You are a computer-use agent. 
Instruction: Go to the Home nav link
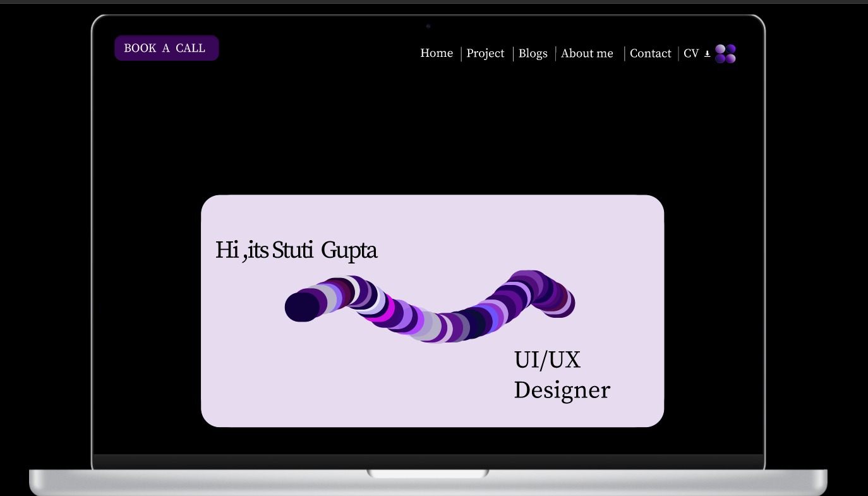(x=437, y=54)
